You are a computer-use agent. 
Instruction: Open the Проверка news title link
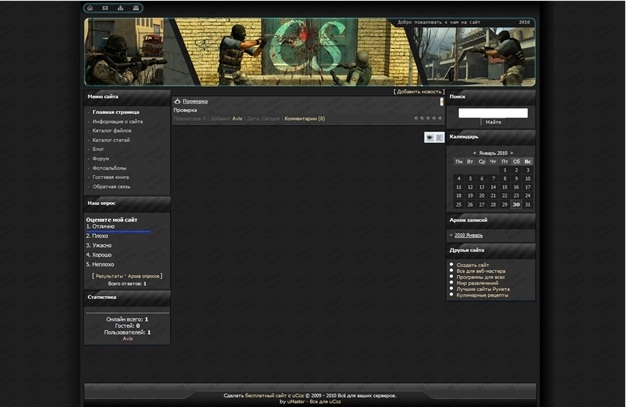click(195, 101)
